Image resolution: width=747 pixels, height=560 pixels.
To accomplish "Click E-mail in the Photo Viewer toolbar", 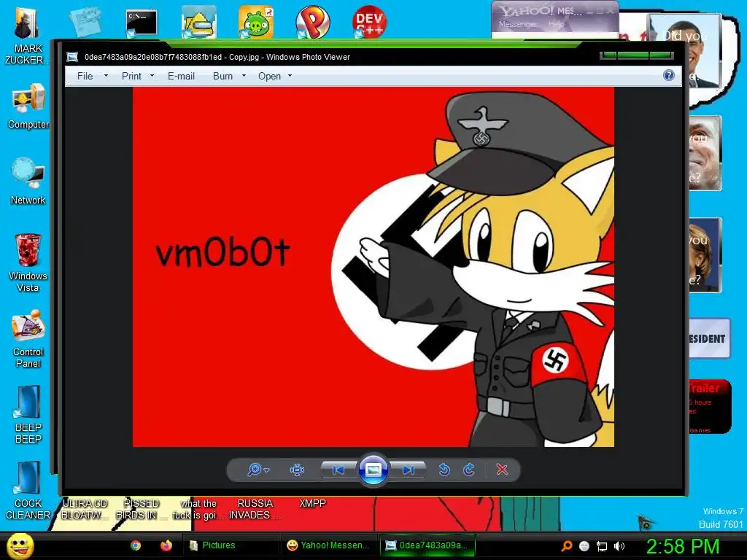I will pos(181,76).
